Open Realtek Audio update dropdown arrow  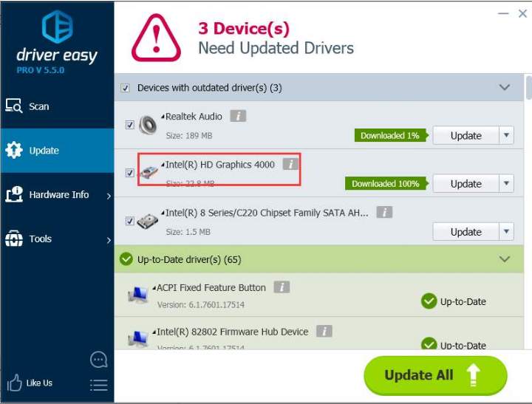click(507, 135)
